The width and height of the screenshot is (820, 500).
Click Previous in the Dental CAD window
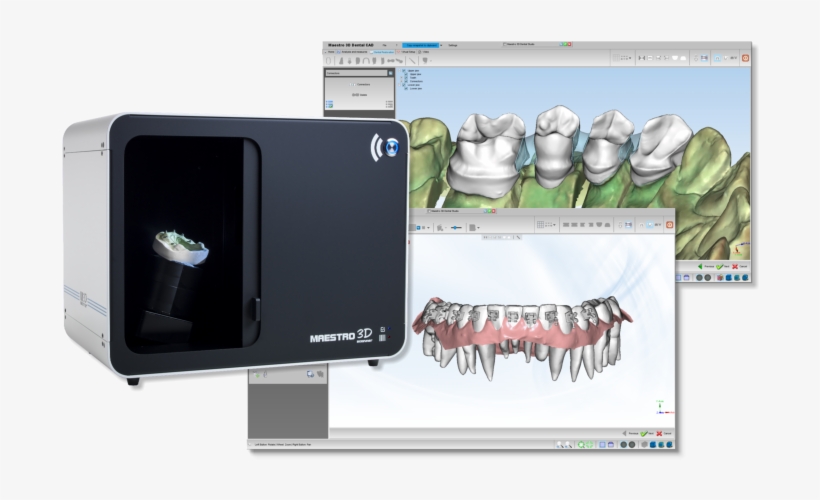click(706, 267)
